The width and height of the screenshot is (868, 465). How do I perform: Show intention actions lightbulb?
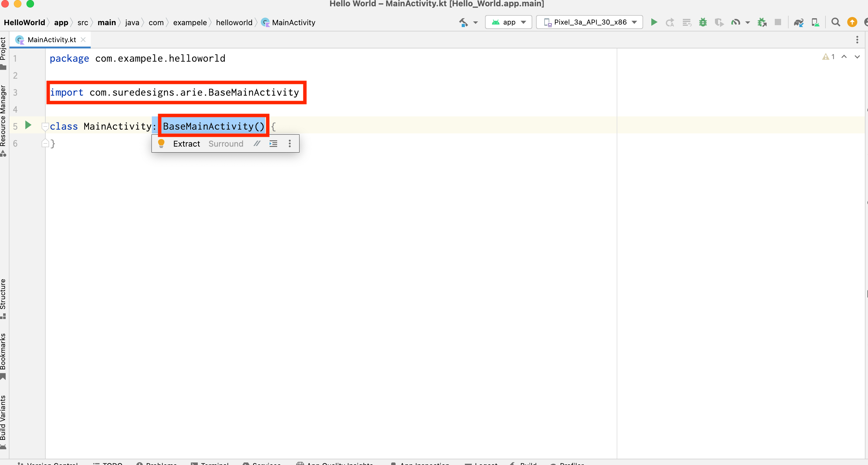click(161, 143)
